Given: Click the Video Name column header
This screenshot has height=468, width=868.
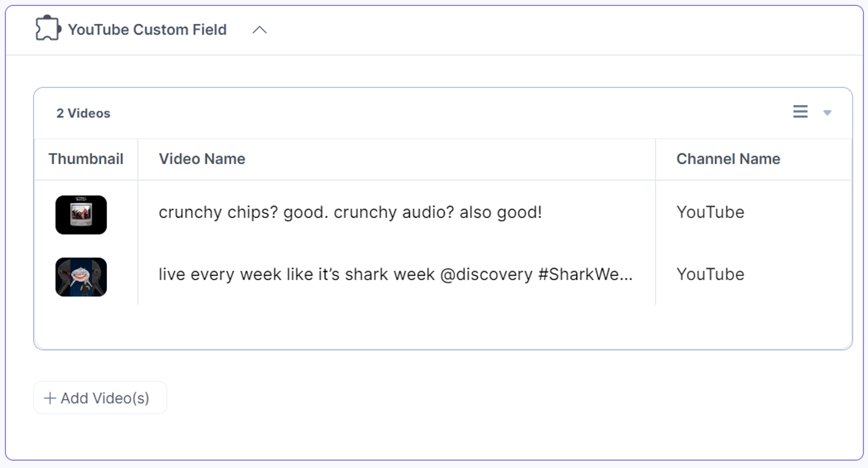Looking at the screenshot, I should click(x=202, y=159).
